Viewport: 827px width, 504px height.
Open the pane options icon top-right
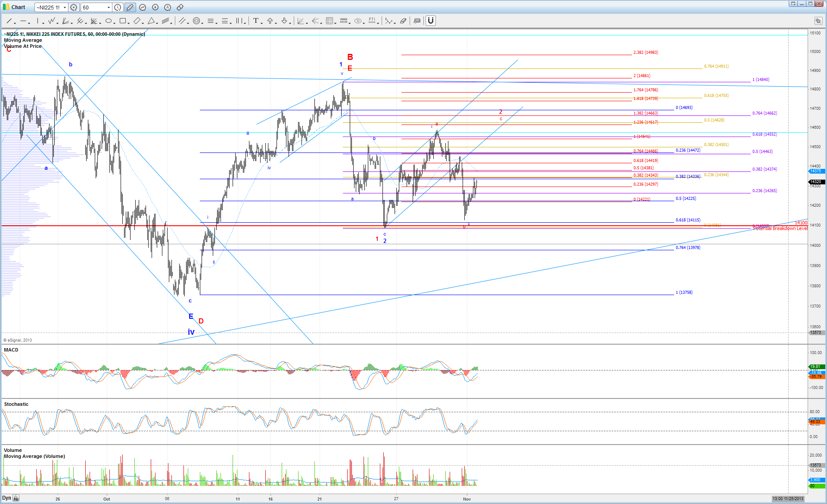pyautogui.click(x=818, y=21)
